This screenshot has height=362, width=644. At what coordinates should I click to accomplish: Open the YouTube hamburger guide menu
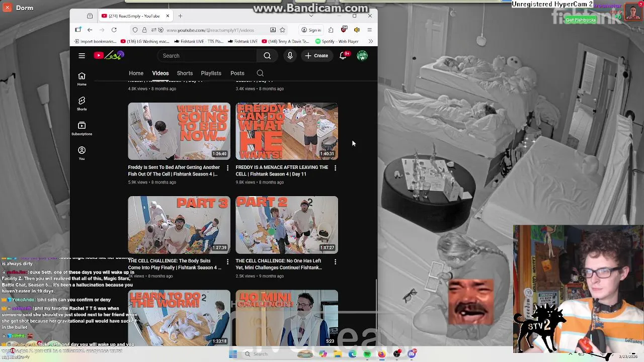(82, 56)
